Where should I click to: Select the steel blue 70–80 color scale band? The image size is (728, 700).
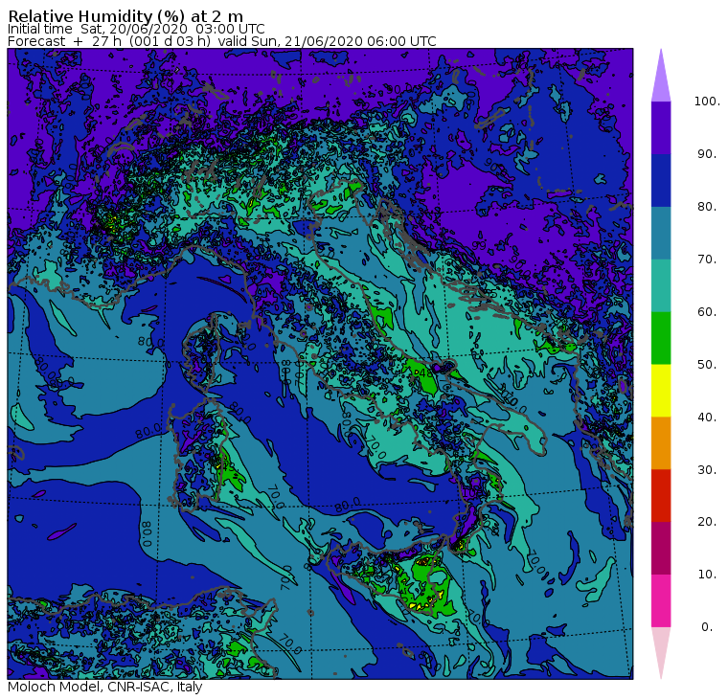(661, 233)
